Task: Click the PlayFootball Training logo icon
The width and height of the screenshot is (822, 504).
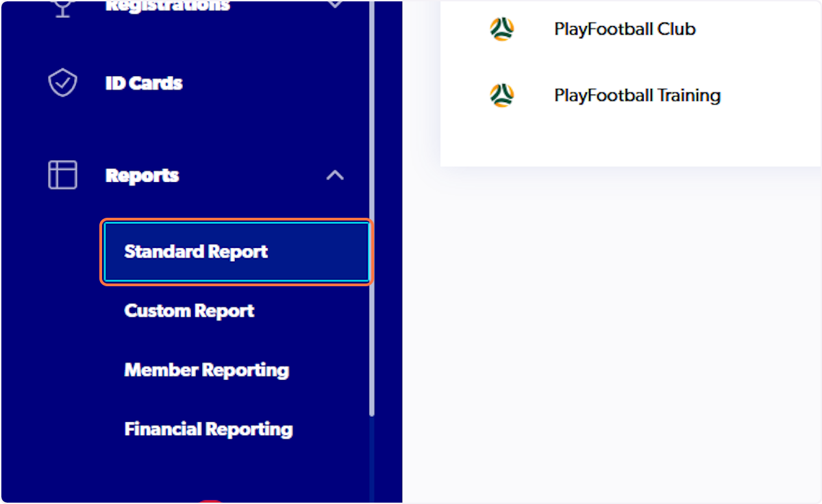Action: click(501, 94)
